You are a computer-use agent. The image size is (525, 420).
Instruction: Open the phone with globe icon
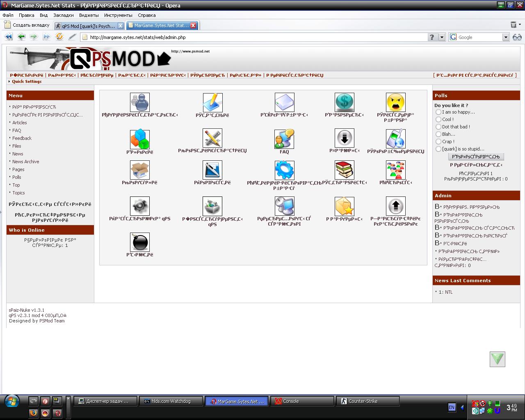[x=396, y=139]
